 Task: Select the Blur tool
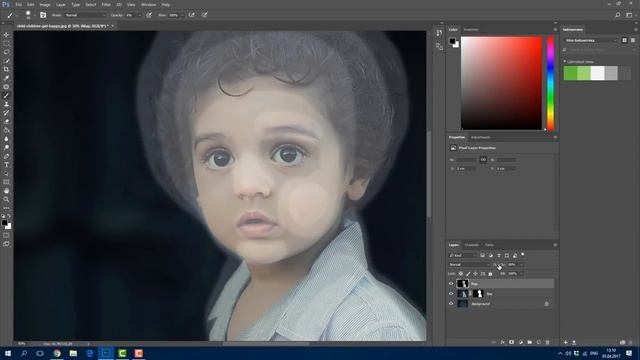6,139
